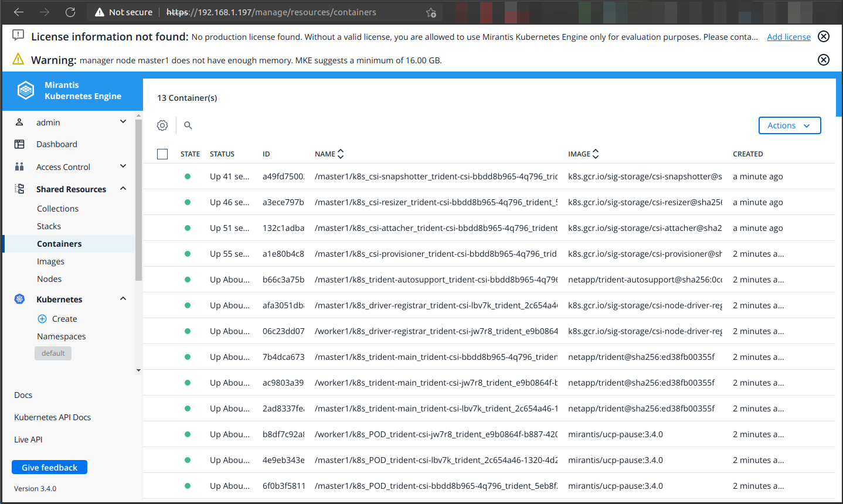This screenshot has width=843, height=504.
Task: Open container with ID 132c1adba
Action: click(283, 228)
